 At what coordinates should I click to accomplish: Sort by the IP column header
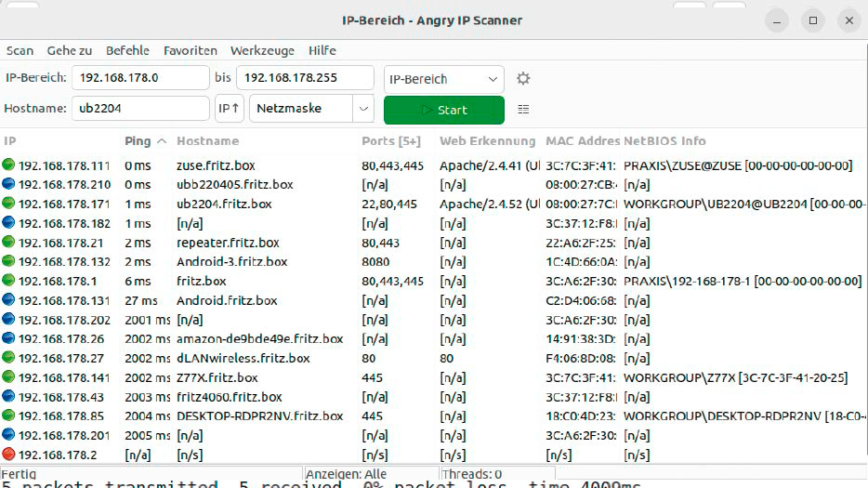pyautogui.click(x=10, y=141)
